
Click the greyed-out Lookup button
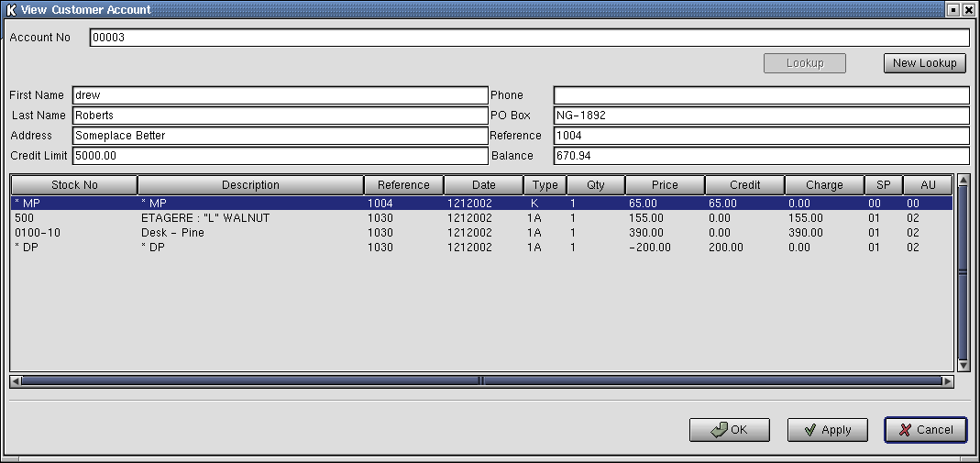pos(804,63)
